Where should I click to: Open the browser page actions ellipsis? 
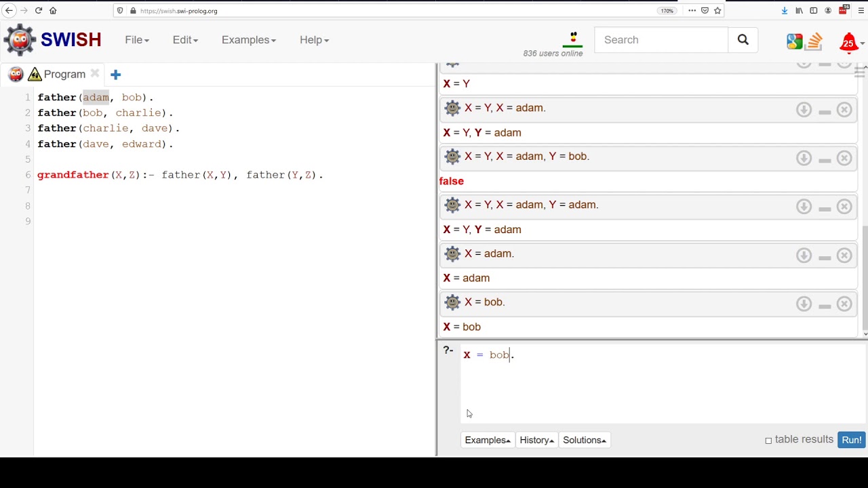(692, 11)
